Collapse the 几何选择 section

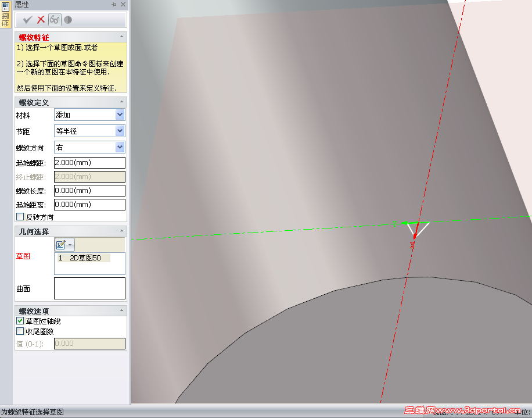121,231
